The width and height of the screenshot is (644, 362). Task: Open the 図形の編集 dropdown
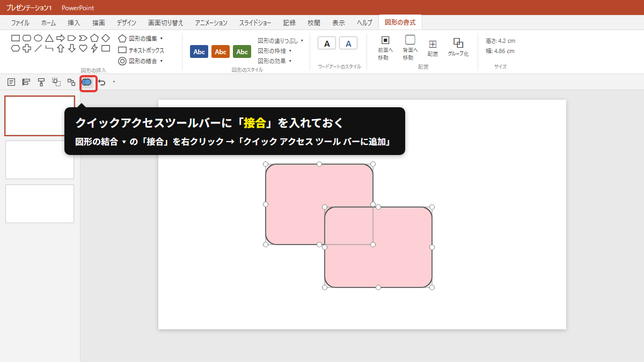(x=141, y=39)
